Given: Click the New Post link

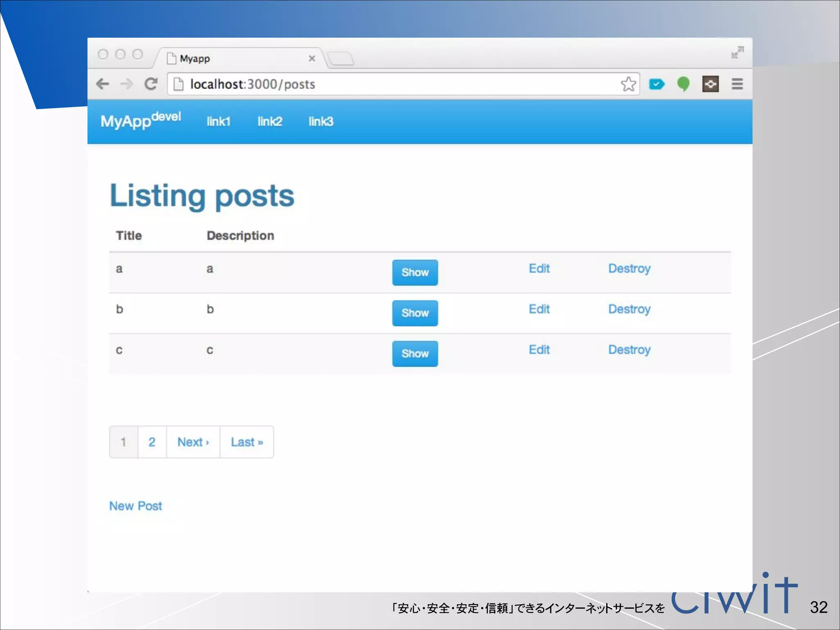Looking at the screenshot, I should click(x=135, y=506).
